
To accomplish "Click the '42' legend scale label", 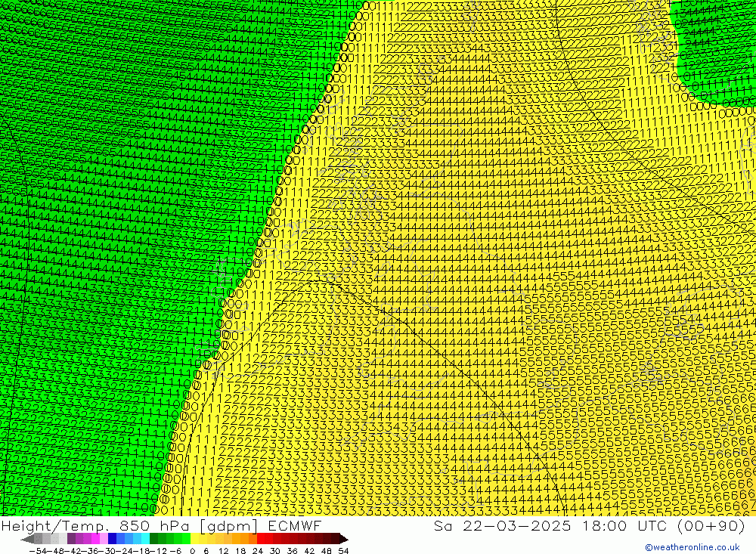I will tap(309, 551).
